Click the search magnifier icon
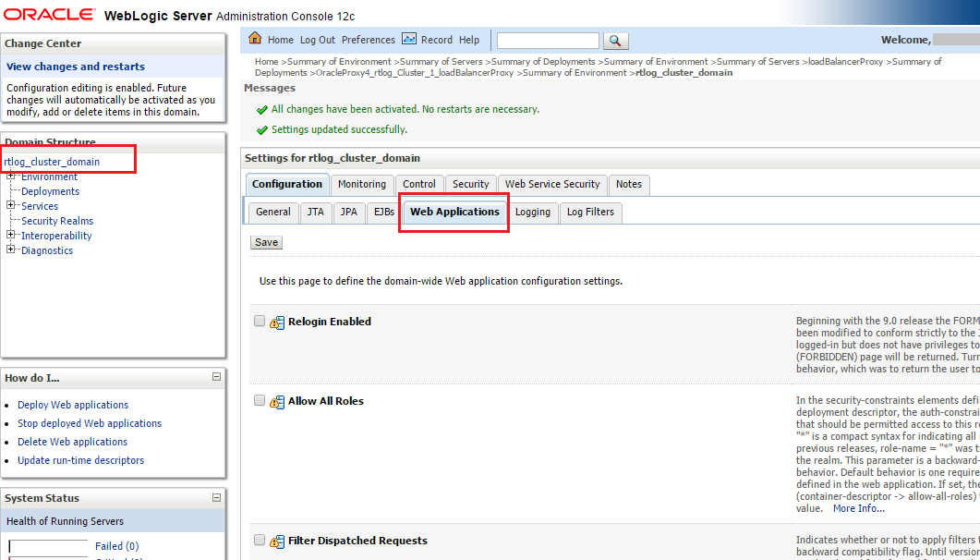 615,40
